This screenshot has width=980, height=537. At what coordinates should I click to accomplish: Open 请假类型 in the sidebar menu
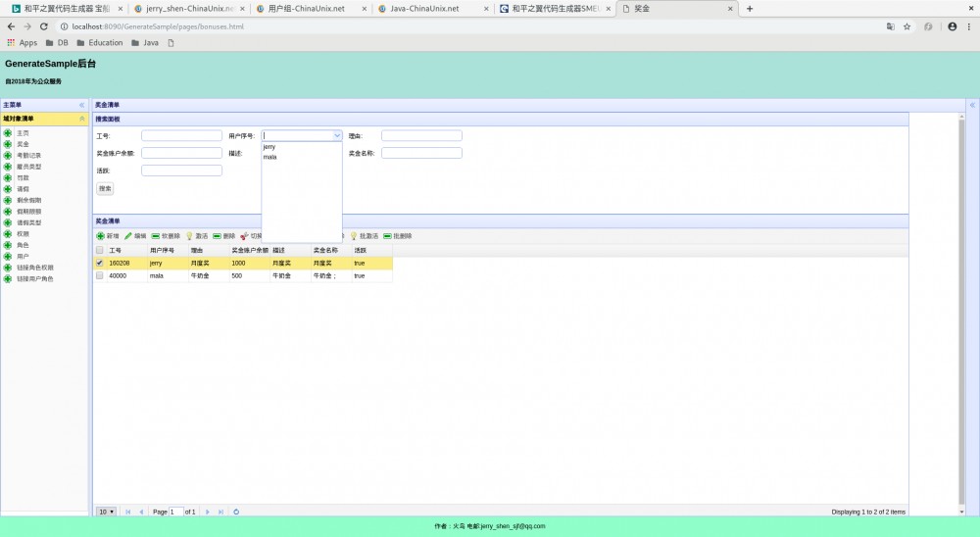click(x=28, y=222)
